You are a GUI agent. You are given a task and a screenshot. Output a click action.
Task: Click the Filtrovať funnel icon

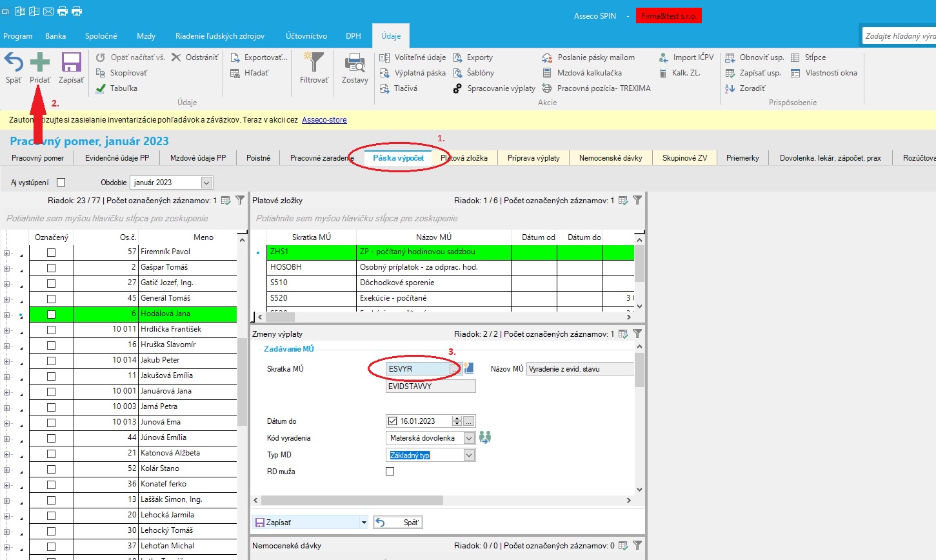pos(314,62)
